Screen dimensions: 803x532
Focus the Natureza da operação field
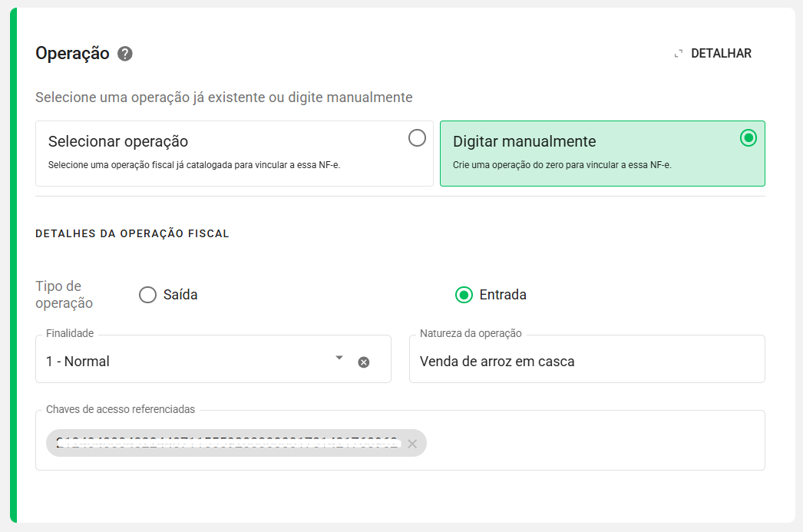tap(587, 362)
